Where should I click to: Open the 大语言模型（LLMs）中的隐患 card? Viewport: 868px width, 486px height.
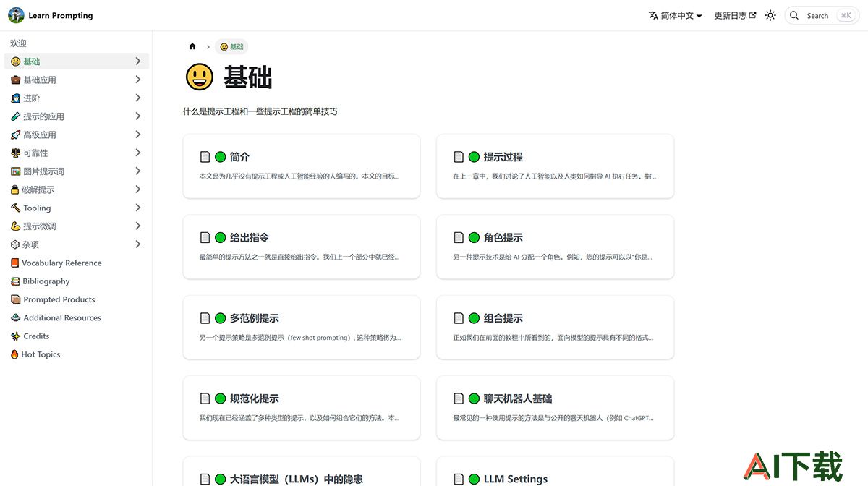(x=302, y=472)
